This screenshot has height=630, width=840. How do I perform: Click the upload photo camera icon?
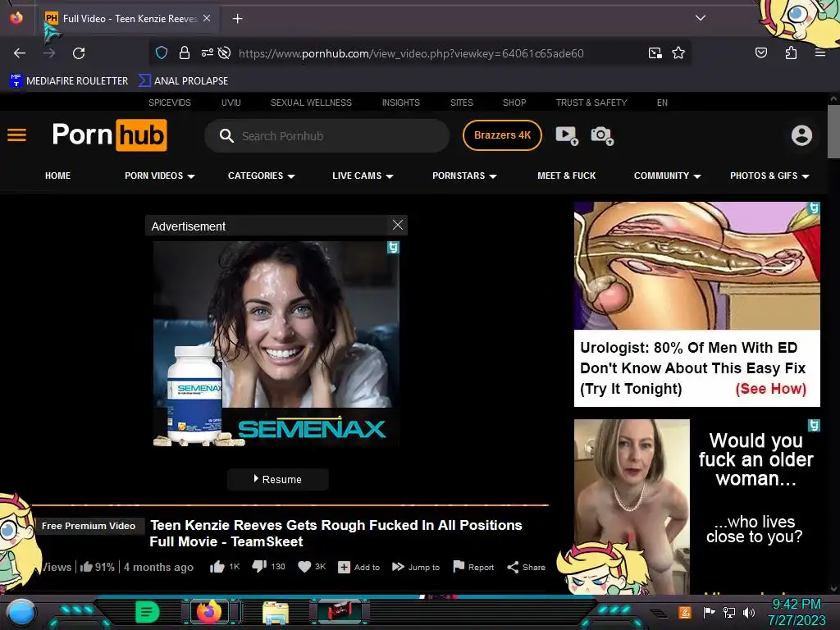click(601, 135)
